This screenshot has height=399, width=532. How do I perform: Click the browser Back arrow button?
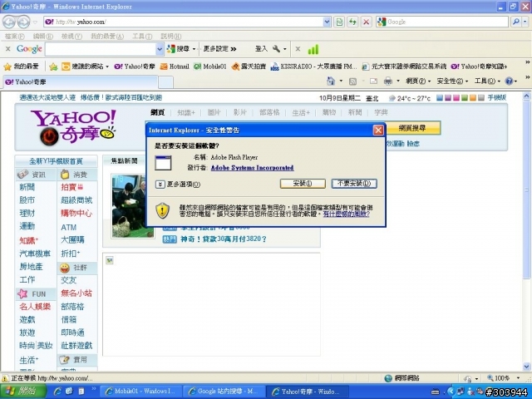click(9, 22)
